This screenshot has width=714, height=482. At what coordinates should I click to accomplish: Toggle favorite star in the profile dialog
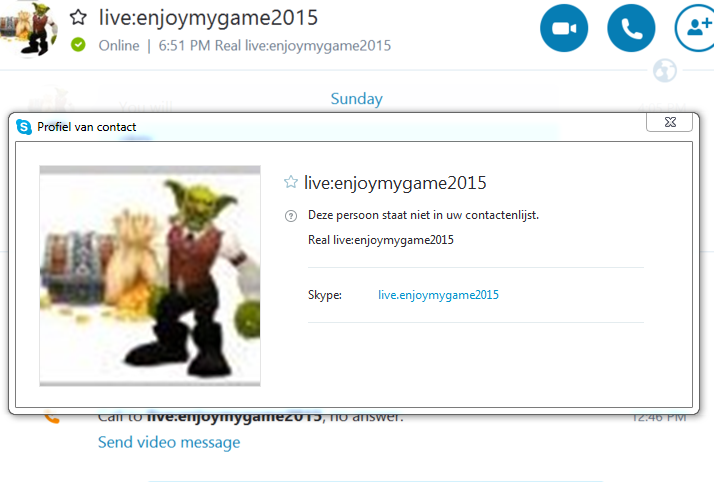point(291,182)
